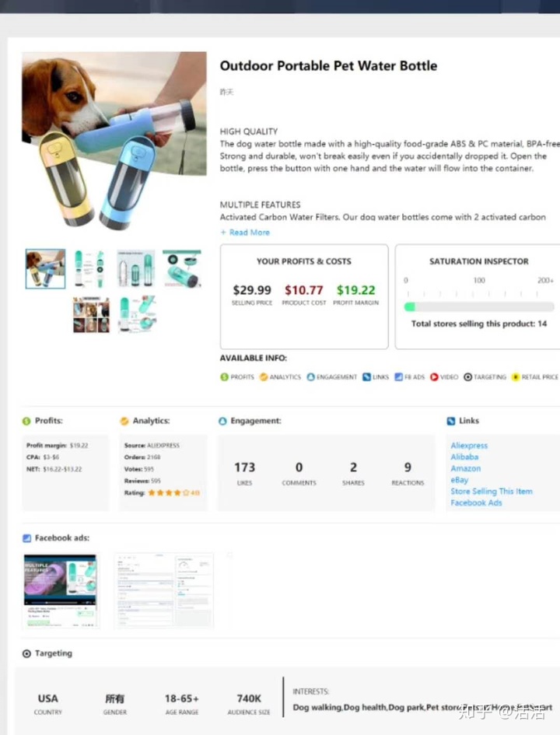Select the first dog drinking thumbnail

click(45, 268)
